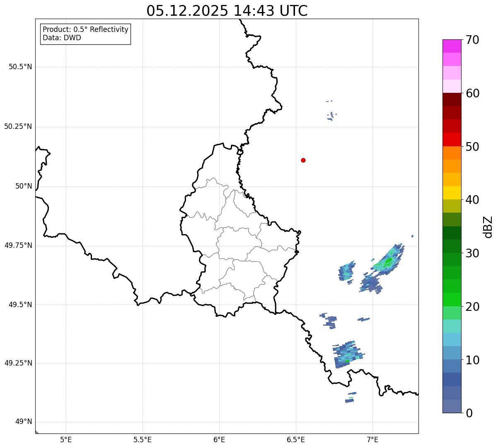Click the 7°E longitude label
This screenshot has width=498, height=448.
(372, 439)
